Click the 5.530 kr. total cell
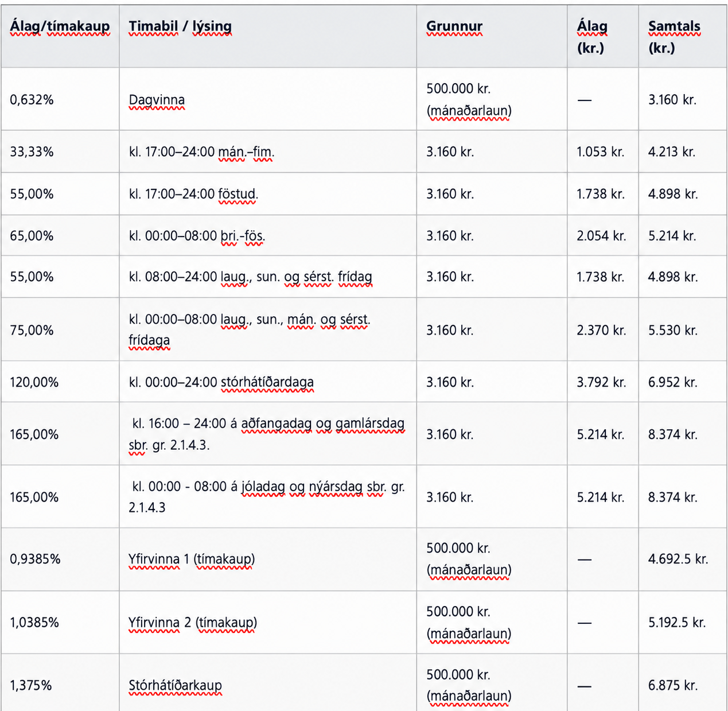 683,329
